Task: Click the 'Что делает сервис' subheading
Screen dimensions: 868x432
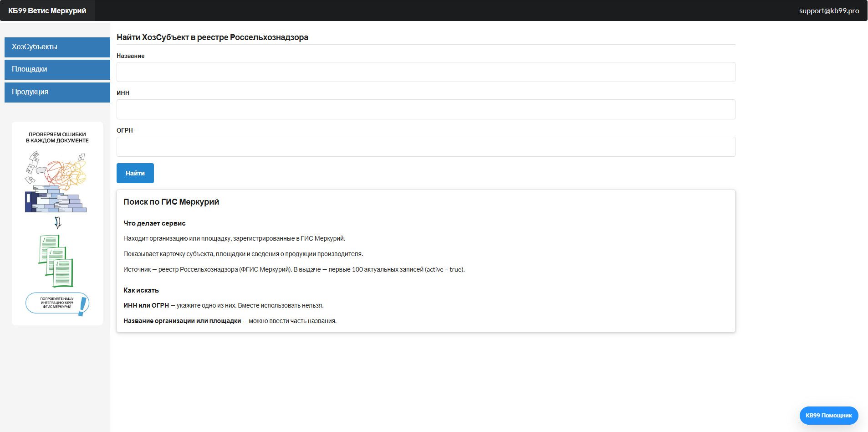Action: coord(154,223)
